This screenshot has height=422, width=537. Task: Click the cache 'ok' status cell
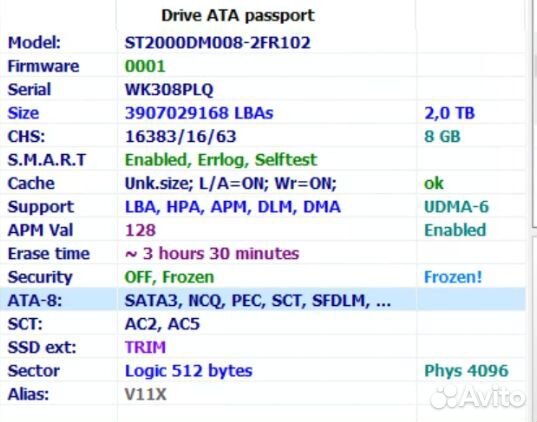(434, 184)
